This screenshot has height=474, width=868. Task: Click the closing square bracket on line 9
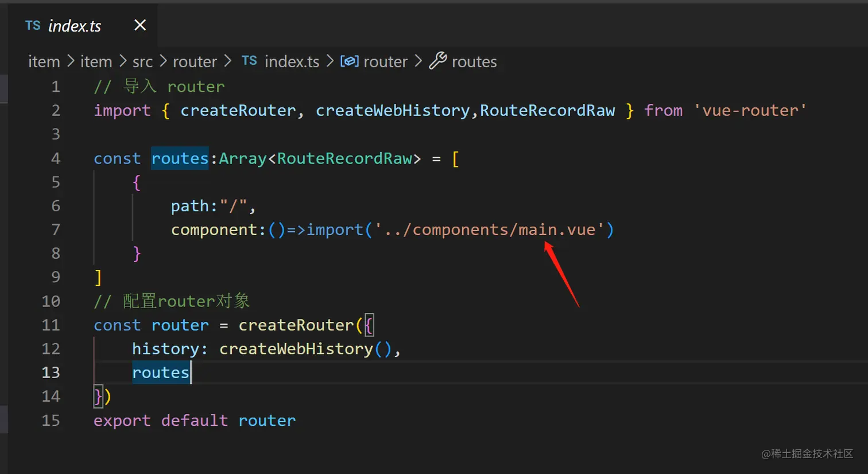tap(98, 278)
